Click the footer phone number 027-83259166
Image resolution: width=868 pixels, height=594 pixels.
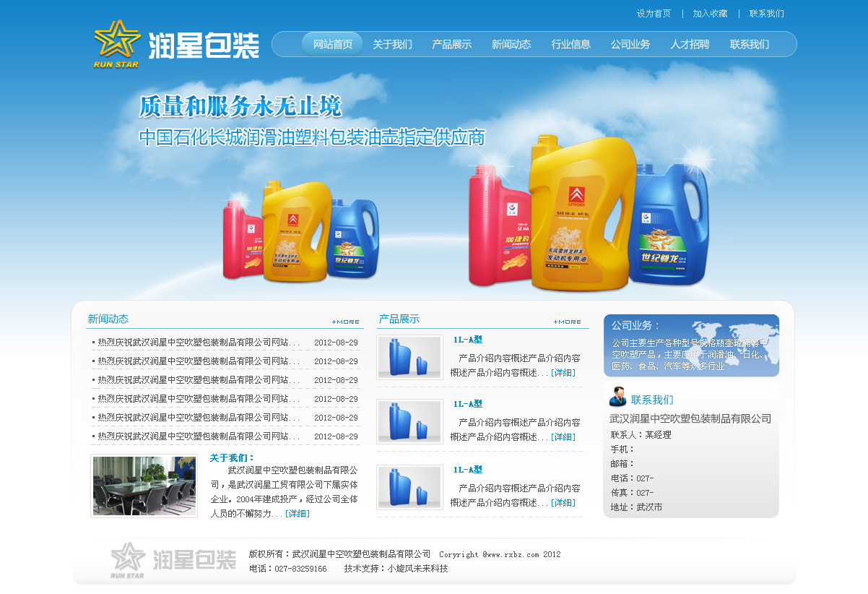click(300, 569)
